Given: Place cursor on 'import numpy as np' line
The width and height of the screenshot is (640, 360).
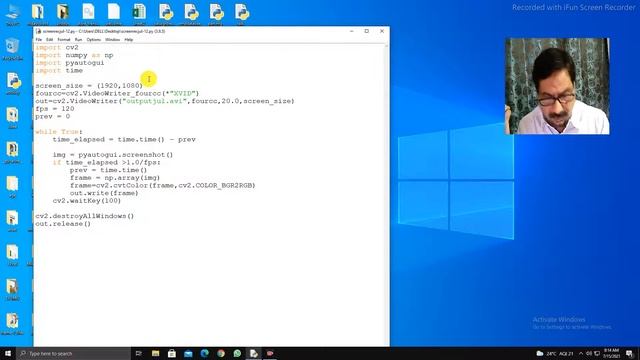Looking at the screenshot, I should coord(74,55).
